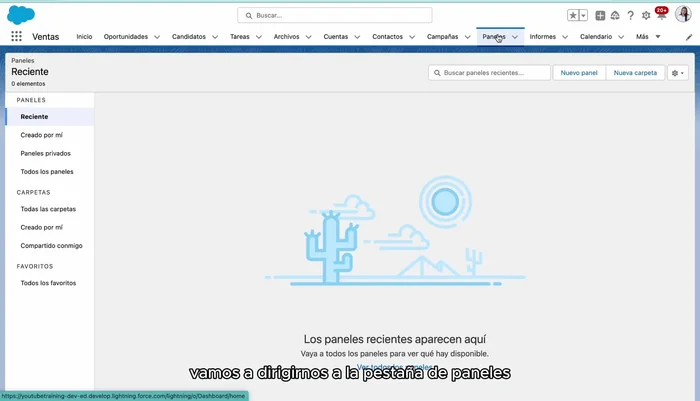Go to the Inicio tab
Viewport: 700px width, 401px height.
pyautogui.click(x=84, y=37)
